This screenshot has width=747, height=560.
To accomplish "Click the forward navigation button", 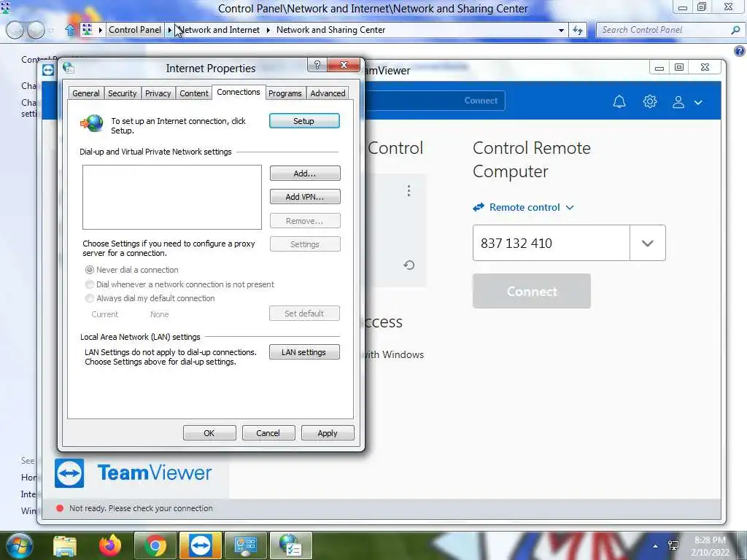I will (x=36, y=31).
